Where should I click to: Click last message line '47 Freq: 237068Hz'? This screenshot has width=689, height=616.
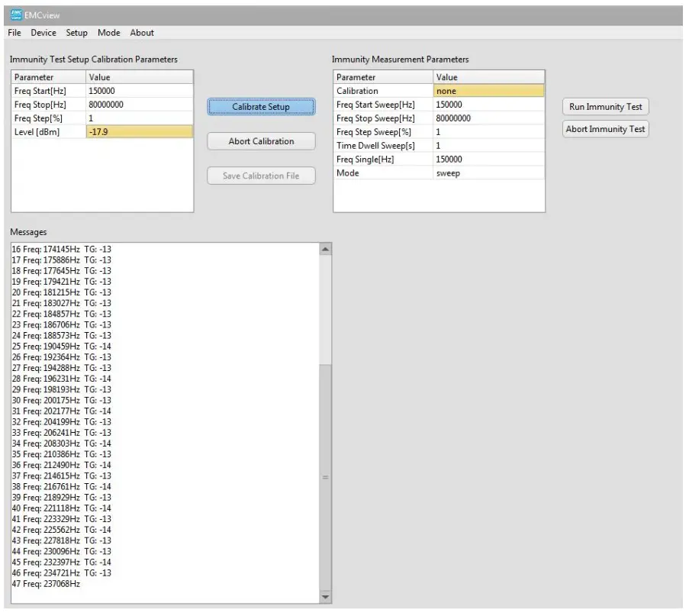click(x=46, y=584)
